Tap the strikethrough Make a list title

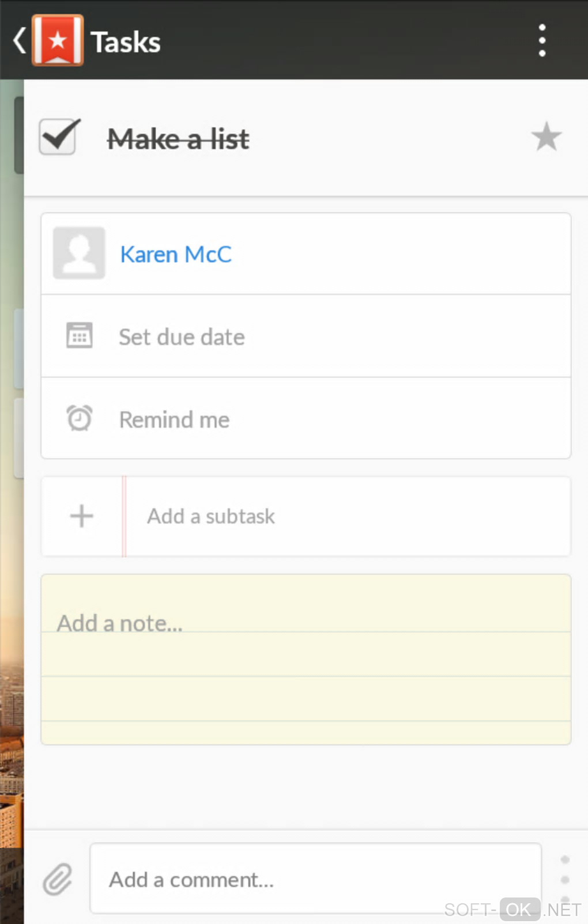(178, 139)
